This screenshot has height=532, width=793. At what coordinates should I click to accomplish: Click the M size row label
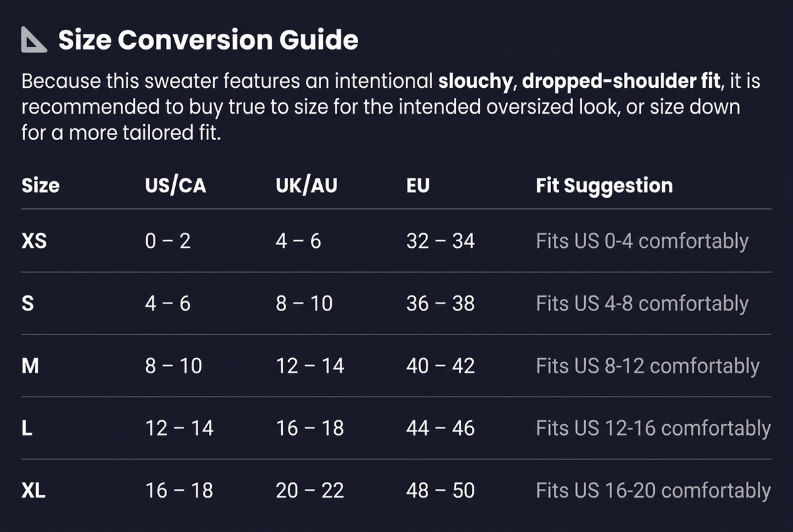[30, 366]
